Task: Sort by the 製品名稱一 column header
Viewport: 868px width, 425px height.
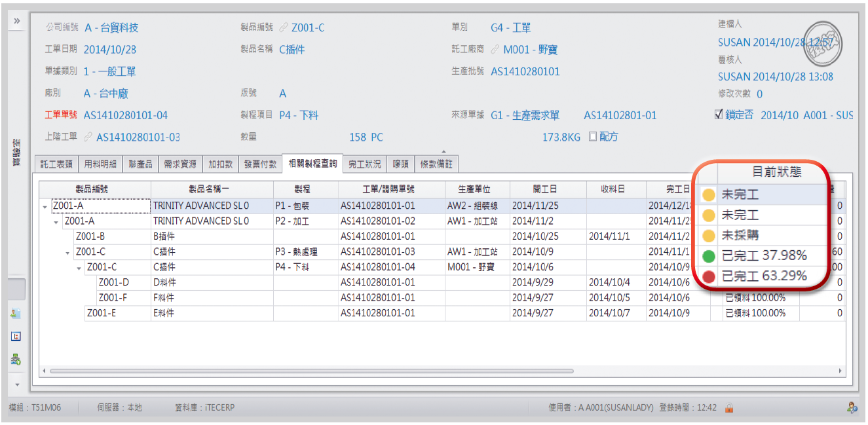Action: pyautogui.click(x=212, y=189)
